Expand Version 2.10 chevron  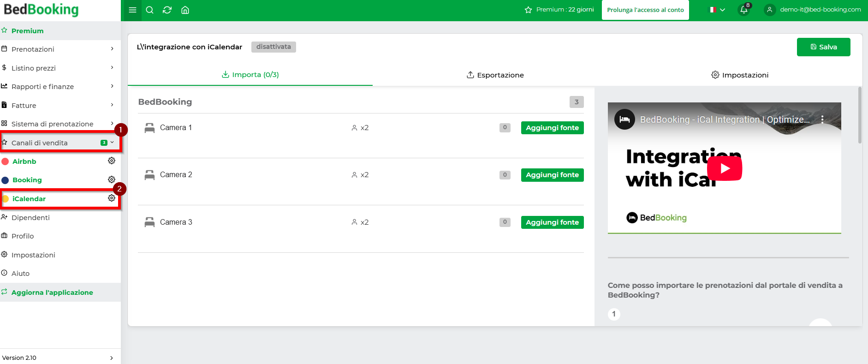112,358
